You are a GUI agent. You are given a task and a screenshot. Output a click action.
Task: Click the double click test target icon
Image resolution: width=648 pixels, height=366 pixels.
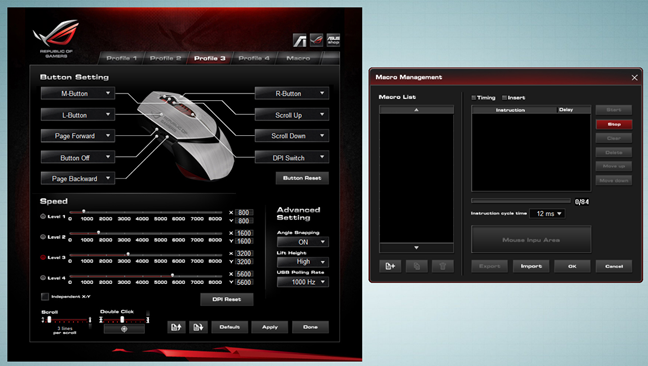(124, 329)
